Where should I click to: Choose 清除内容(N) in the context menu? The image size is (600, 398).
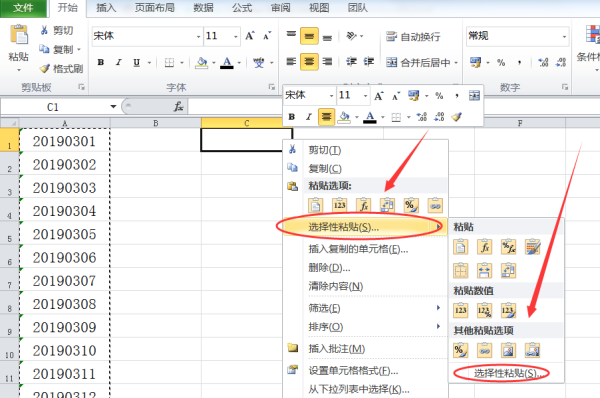pos(365,286)
